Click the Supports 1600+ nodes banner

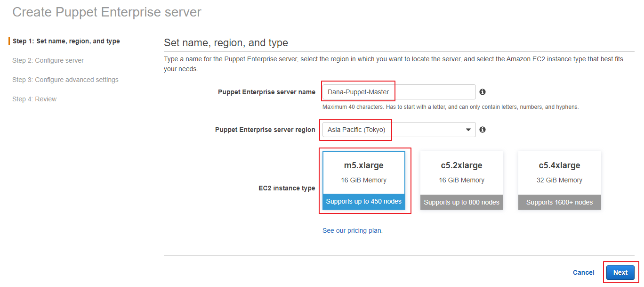559,202
